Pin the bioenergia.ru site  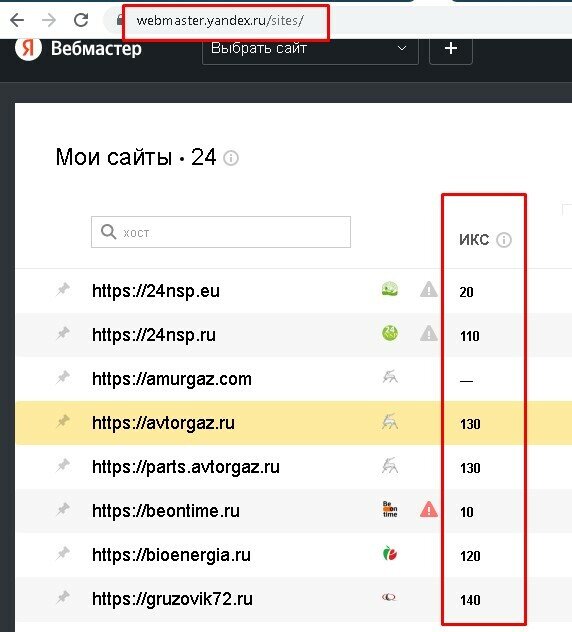pos(63,553)
